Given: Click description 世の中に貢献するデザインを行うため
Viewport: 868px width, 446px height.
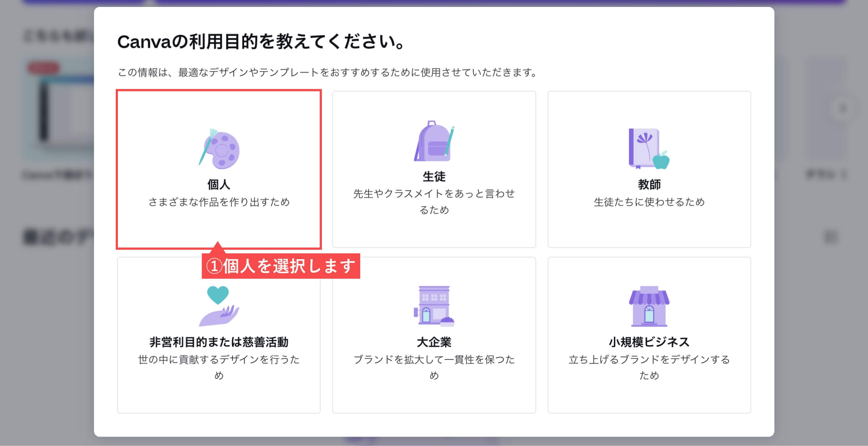Looking at the screenshot, I should (219, 367).
